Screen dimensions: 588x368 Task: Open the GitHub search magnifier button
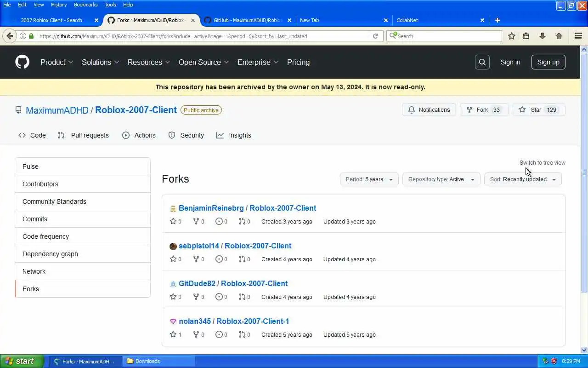pos(482,62)
